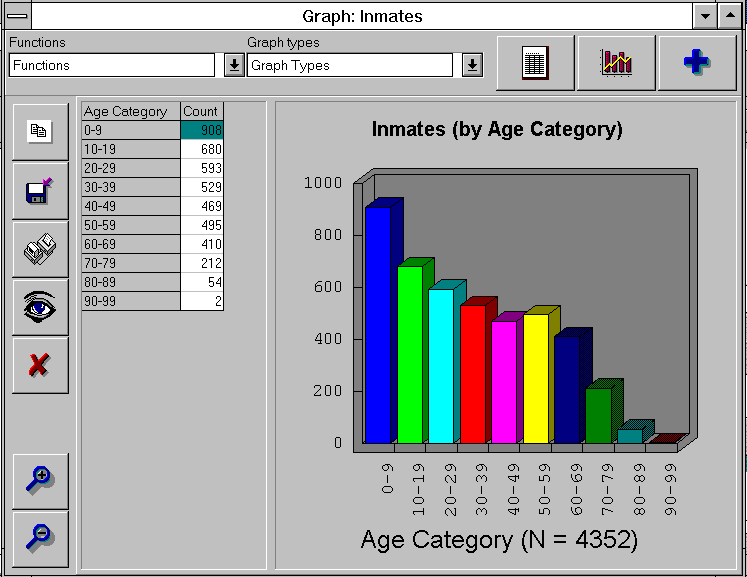Expand the Graph Types dropdown arrow
Image resolution: width=747 pixels, height=577 pixels.
point(472,66)
